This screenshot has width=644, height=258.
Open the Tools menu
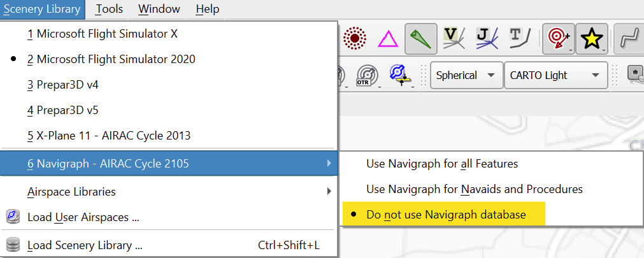(x=110, y=9)
